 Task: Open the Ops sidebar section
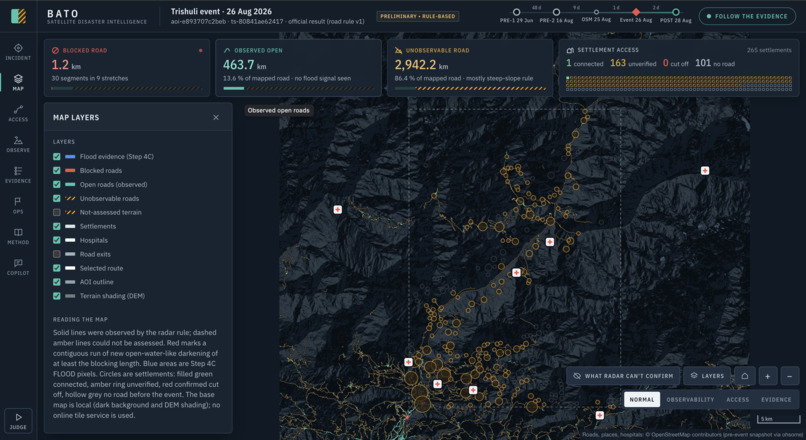tap(18, 205)
